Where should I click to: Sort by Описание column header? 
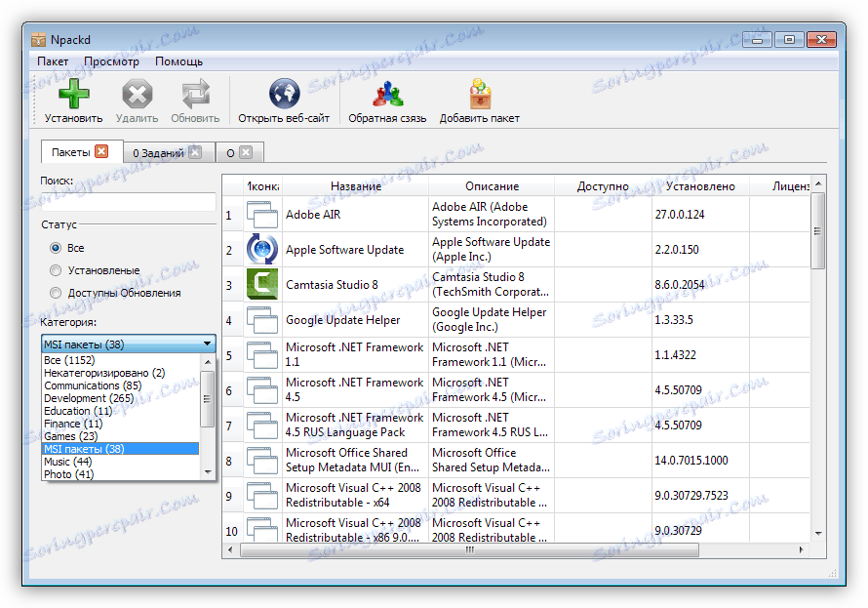pos(492,186)
